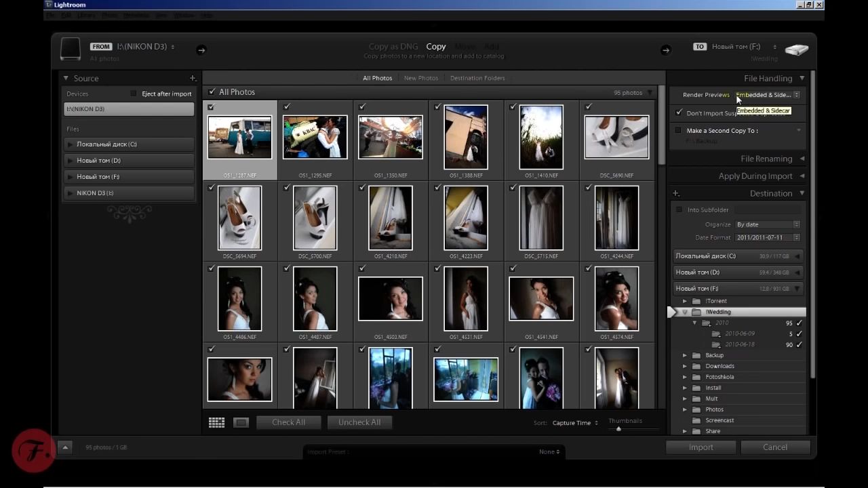Click the bottom-left panel toggle arrow
The height and width of the screenshot is (488, 868).
[x=64, y=447]
